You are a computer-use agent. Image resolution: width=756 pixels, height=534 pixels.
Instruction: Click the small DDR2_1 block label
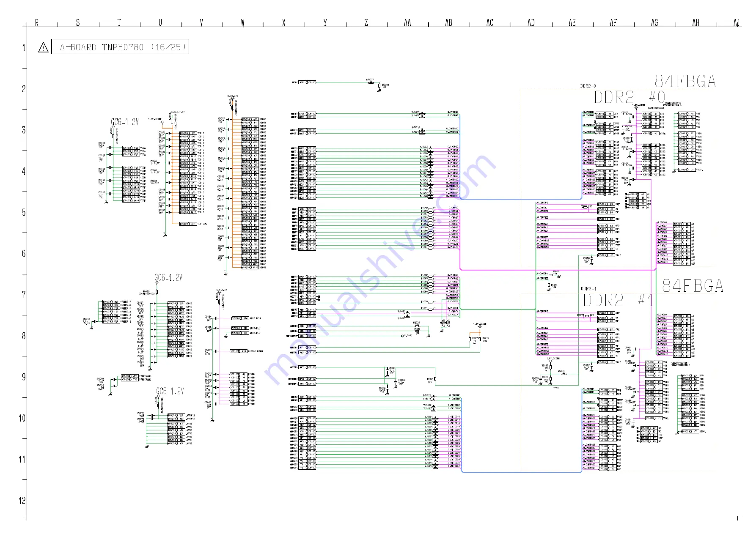[x=588, y=289]
